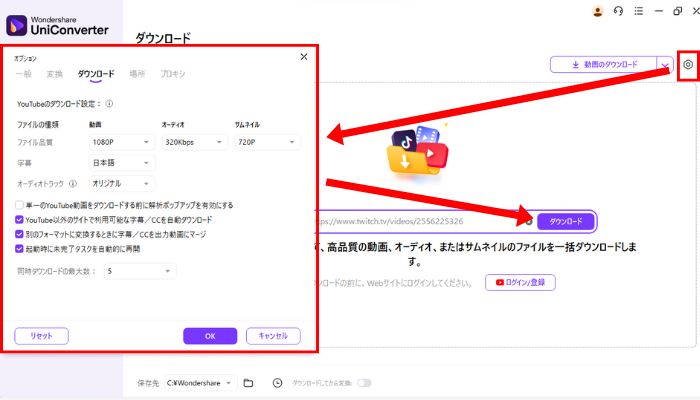Open the headset support icon
700x400 pixels.
point(618,11)
